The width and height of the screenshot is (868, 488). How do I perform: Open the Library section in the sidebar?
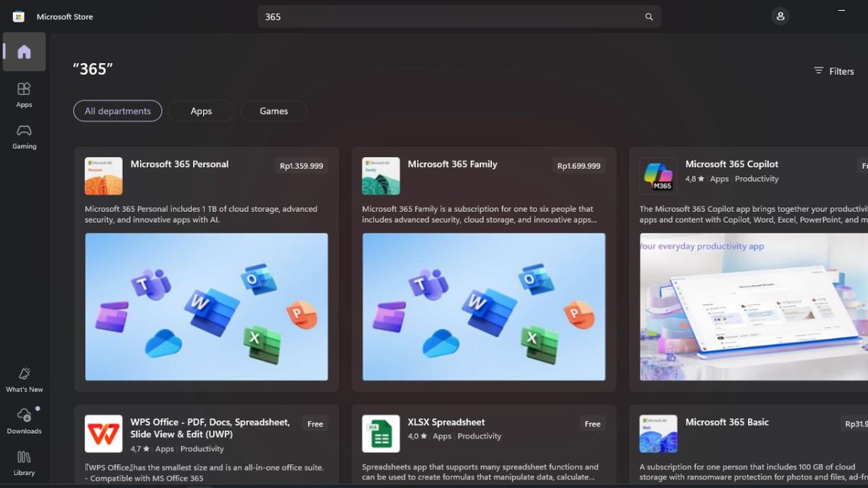pyautogui.click(x=24, y=463)
